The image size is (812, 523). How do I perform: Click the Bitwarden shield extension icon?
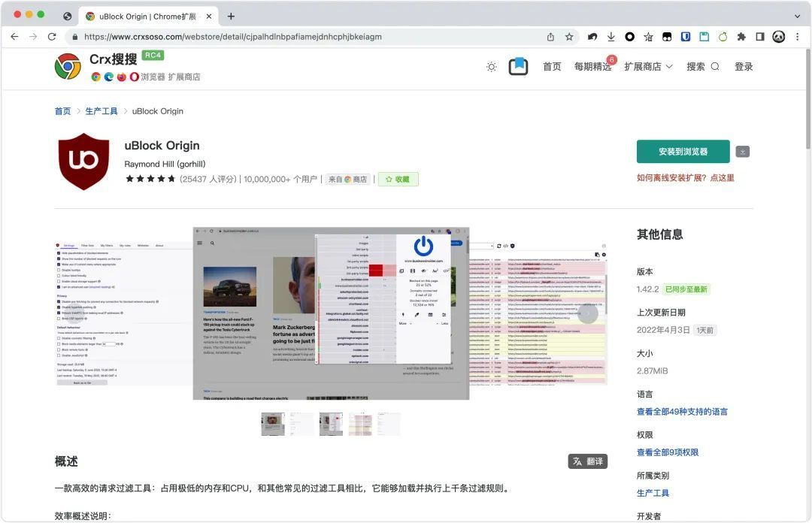[686, 37]
